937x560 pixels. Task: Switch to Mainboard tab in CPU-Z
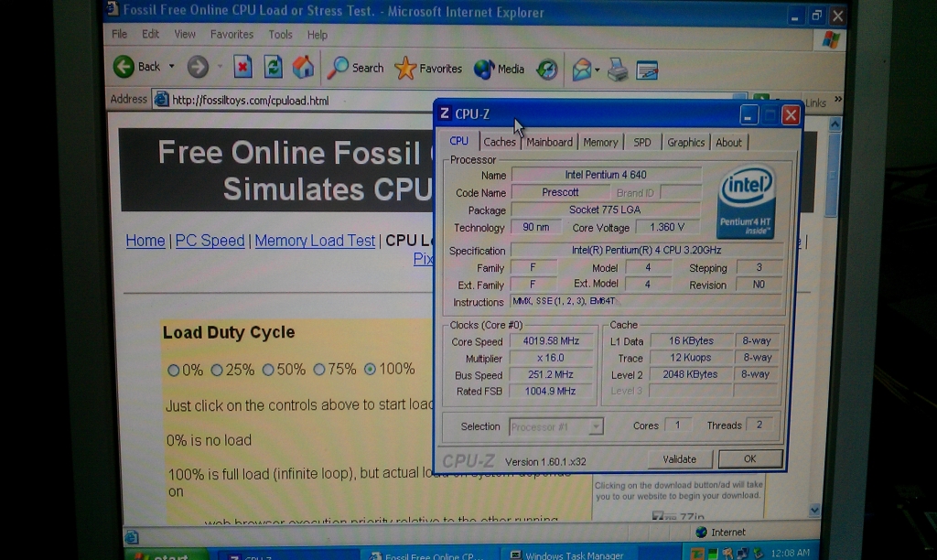pyautogui.click(x=549, y=142)
